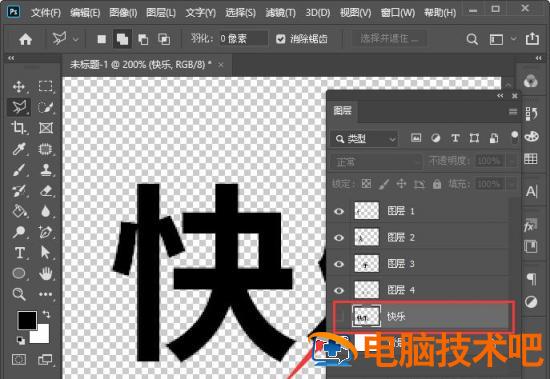The width and height of the screenshot is (550, 379).
Task: Select the Quick Selection brush tool
Action: (46, 107)
